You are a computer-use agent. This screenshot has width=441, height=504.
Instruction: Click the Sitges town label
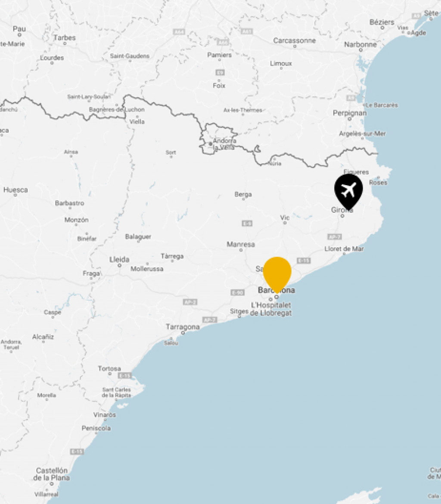click(239, 311)
